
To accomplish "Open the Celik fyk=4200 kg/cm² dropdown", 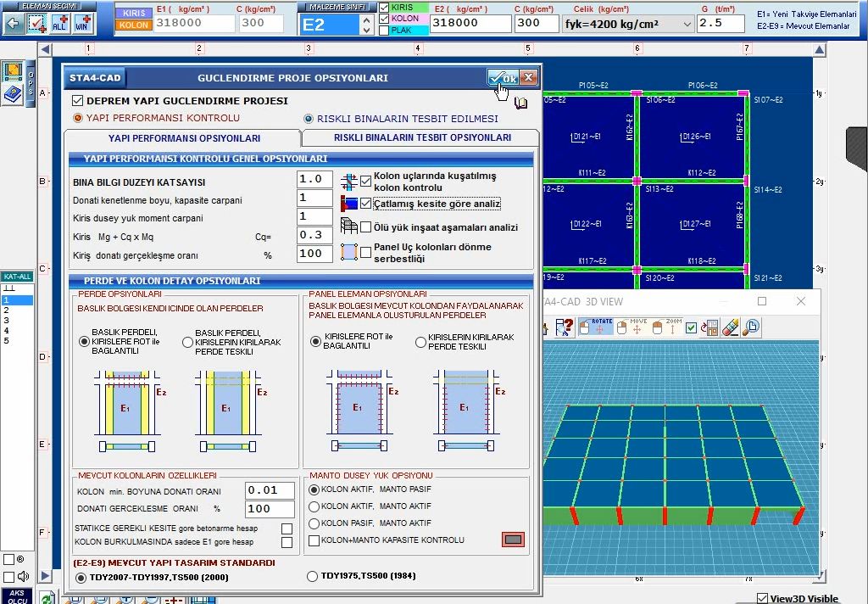I will [x=687, y=24].
